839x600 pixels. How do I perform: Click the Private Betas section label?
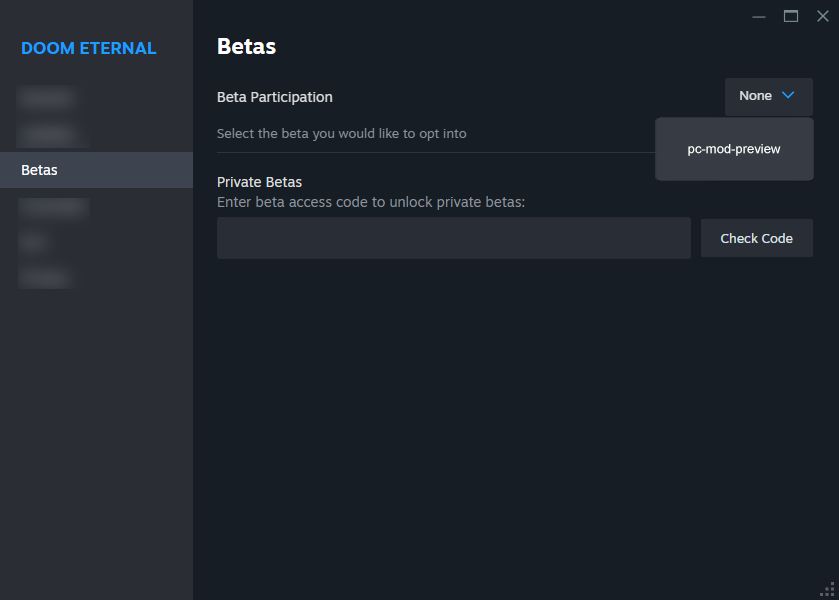259,182
